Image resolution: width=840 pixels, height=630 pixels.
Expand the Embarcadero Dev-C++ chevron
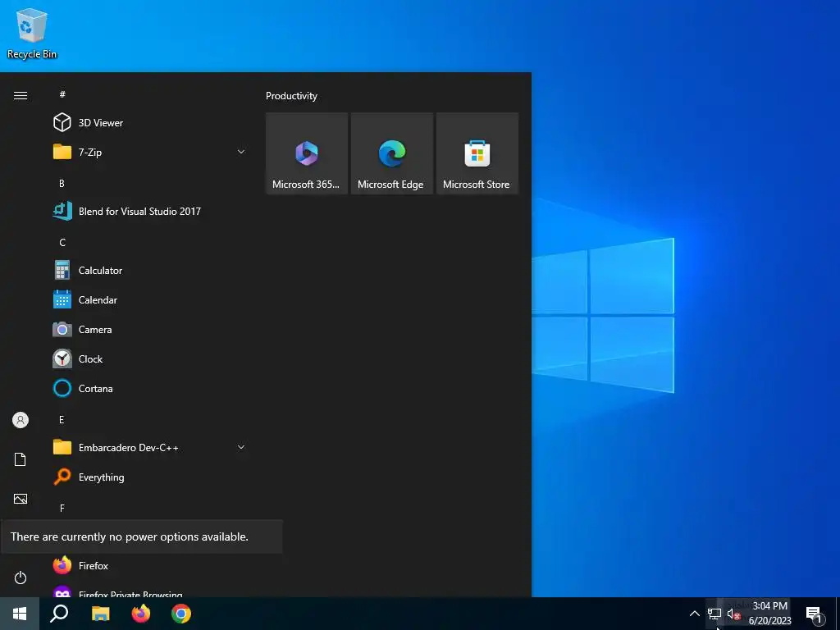[x=241, y=447]
